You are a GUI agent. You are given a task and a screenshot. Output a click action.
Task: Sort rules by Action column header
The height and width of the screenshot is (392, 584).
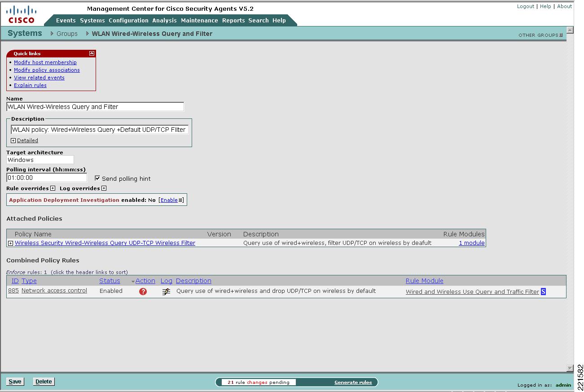(145, 281)
